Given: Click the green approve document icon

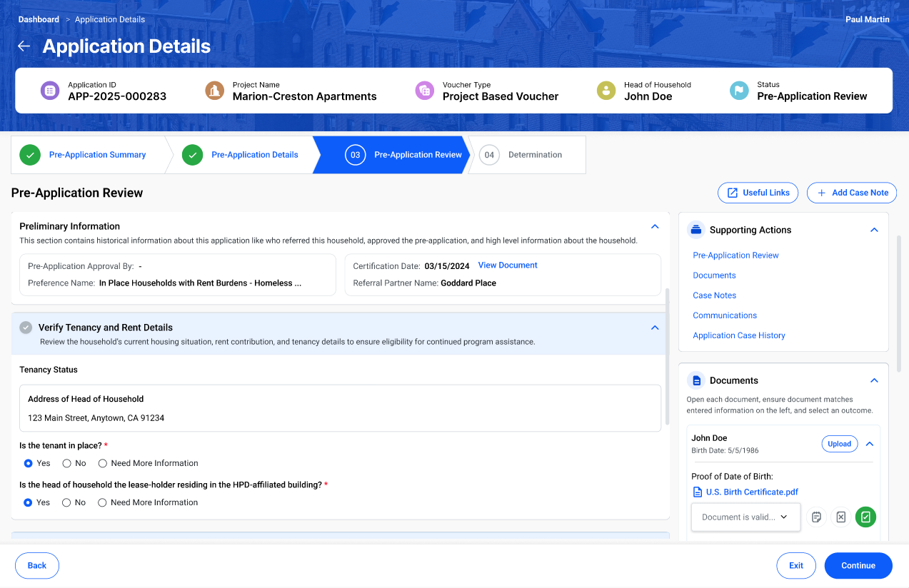Looking at the screenshot, I should pos(865,517).
